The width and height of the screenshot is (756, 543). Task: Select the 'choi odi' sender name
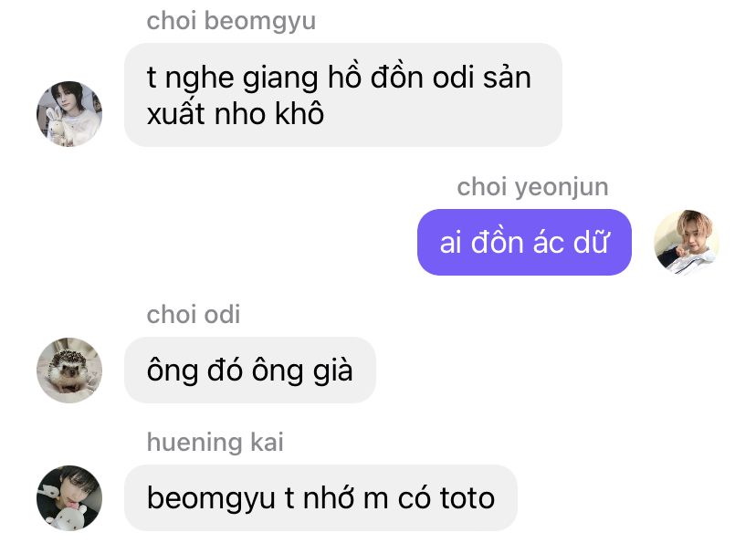(x=194, y=315)
